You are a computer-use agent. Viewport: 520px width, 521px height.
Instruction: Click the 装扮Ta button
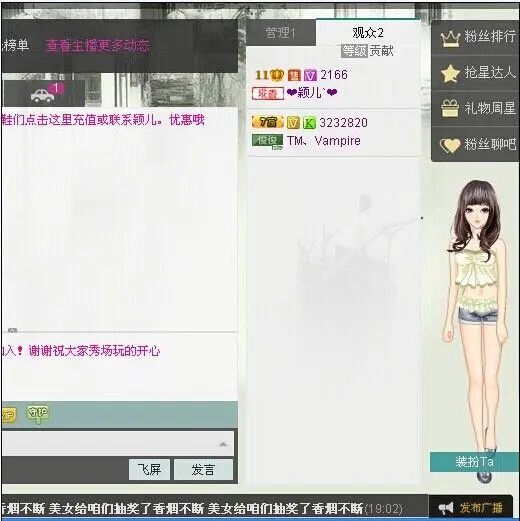coord(474,462)
